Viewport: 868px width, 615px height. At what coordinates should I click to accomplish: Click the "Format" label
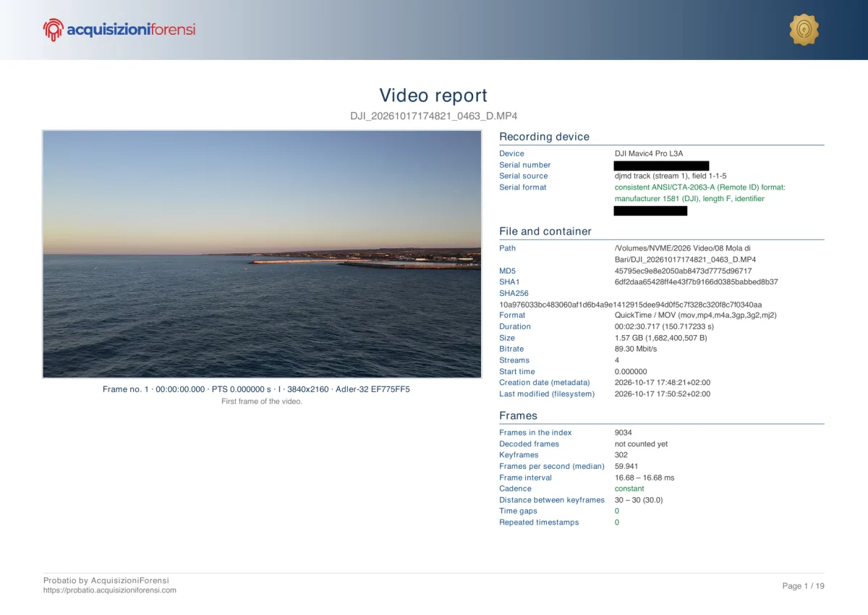pyautogui.click(x=512, y=315)
